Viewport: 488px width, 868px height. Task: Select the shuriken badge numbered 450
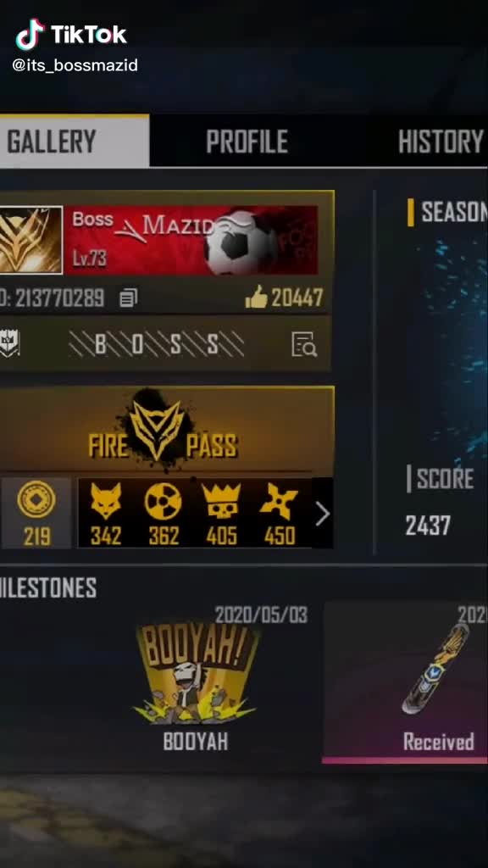280,513
